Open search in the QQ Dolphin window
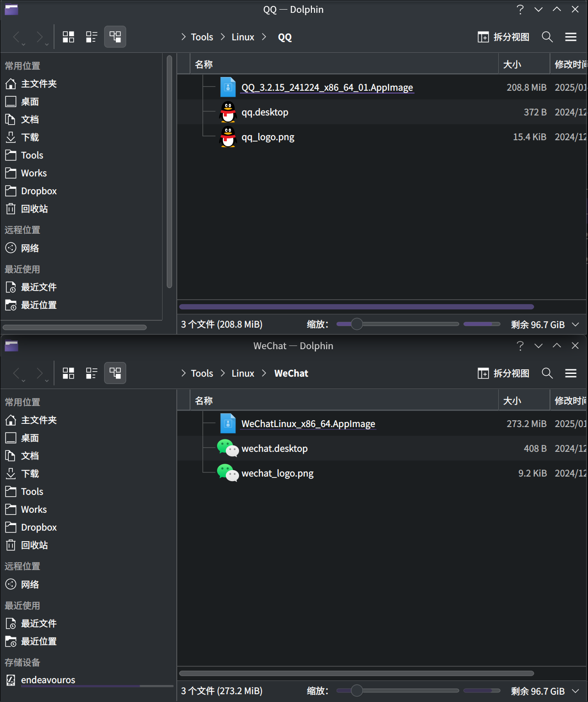Image resolution: width=588 pixels, height=702 pixels. [547, 37]
